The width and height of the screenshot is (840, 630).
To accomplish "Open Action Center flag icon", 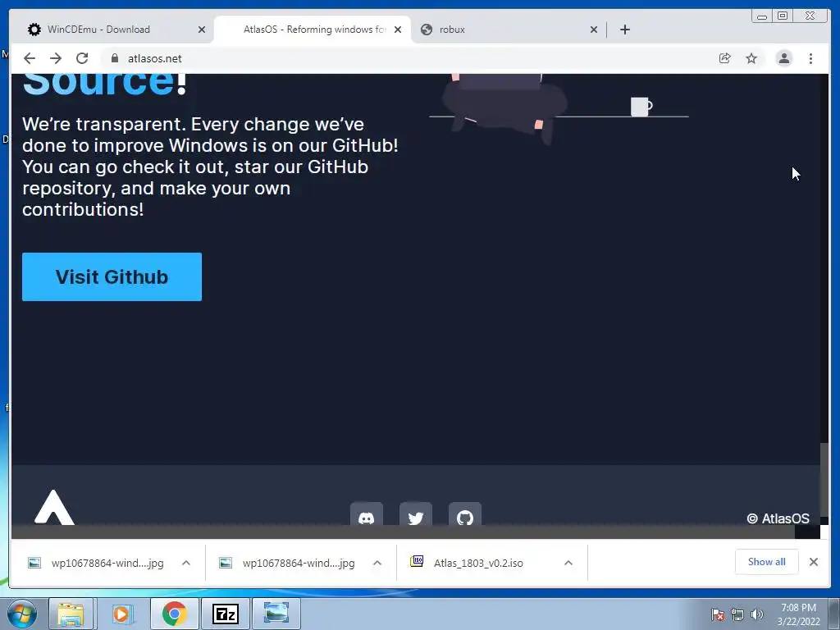I will tap(718, 614).
